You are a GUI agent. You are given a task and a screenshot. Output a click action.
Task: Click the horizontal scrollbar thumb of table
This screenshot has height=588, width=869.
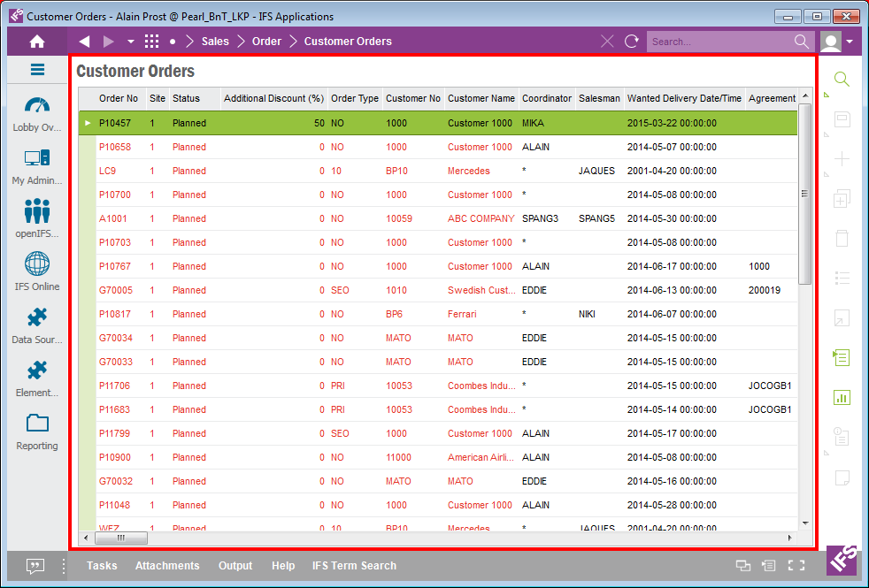(120, 538)
